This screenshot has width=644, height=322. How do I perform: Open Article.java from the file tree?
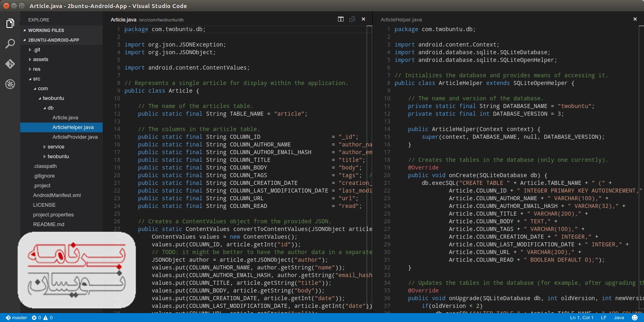coord(65,118)
